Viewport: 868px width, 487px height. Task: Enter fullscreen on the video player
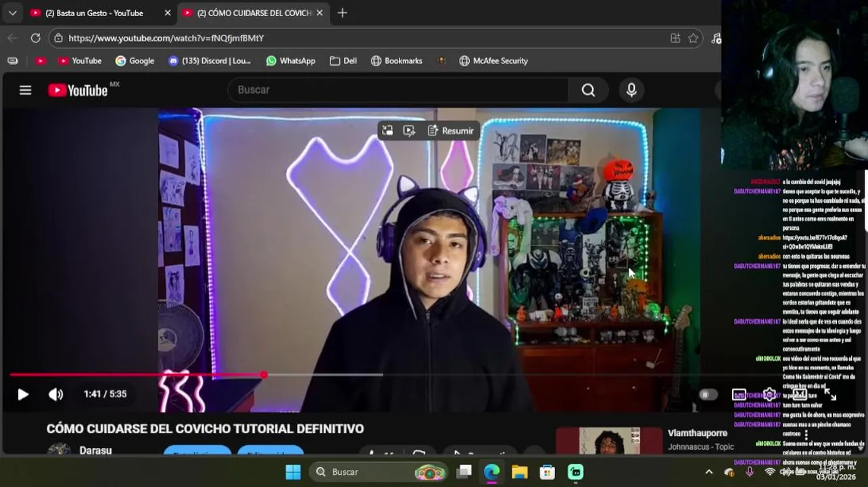[830, 395]
